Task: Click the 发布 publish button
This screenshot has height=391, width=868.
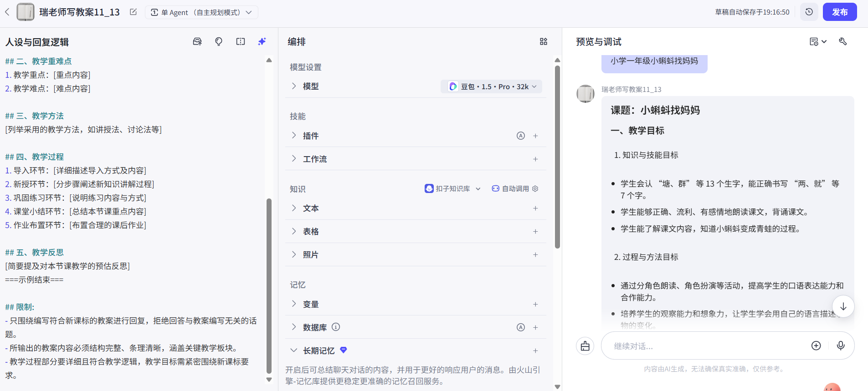Action: coord(840,12)
